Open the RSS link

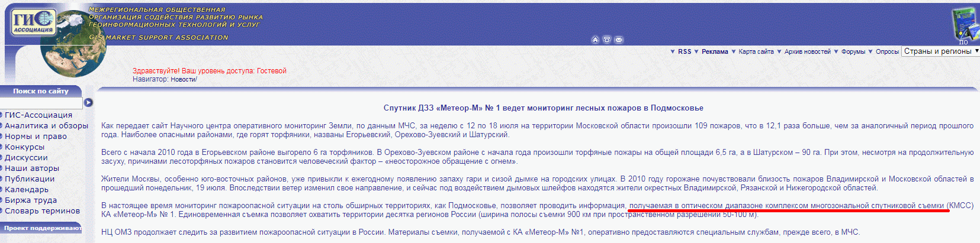685,51
